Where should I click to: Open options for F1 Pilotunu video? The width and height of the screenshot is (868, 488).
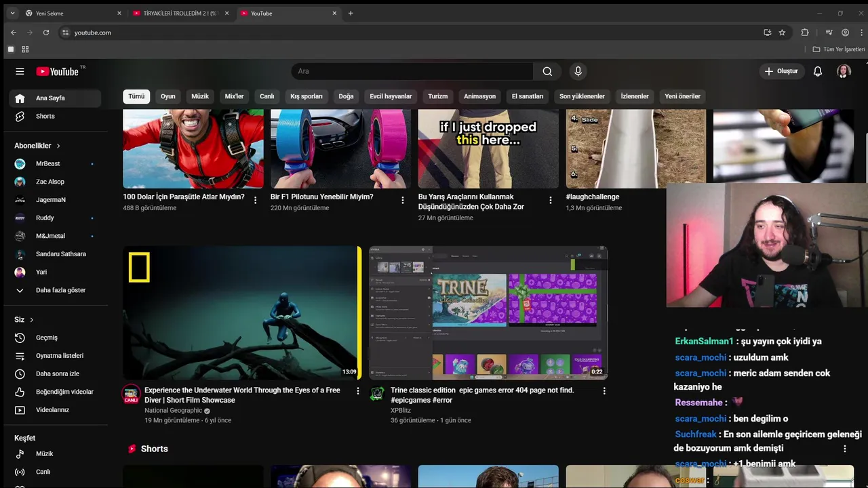click(403, 200)
